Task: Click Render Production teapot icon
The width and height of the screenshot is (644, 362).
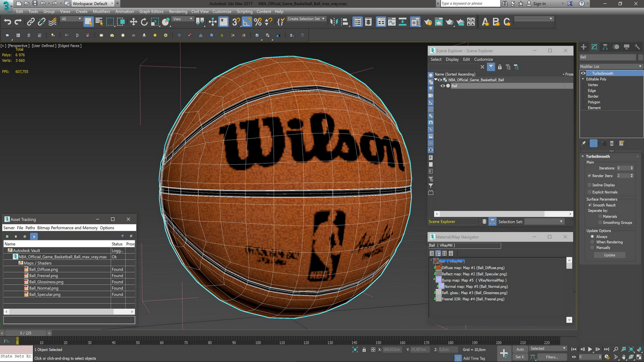Action: click(x=449, y=22)
